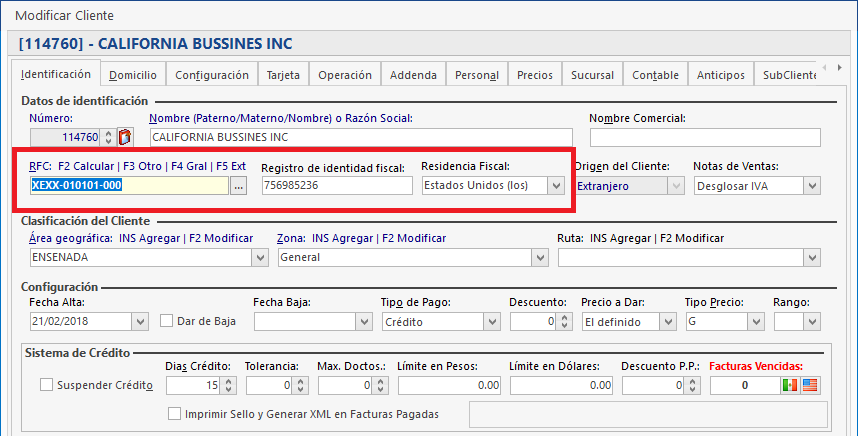Click the Días Crédito spinner arrows
The image size is (858, 436).
coord(228,385)
